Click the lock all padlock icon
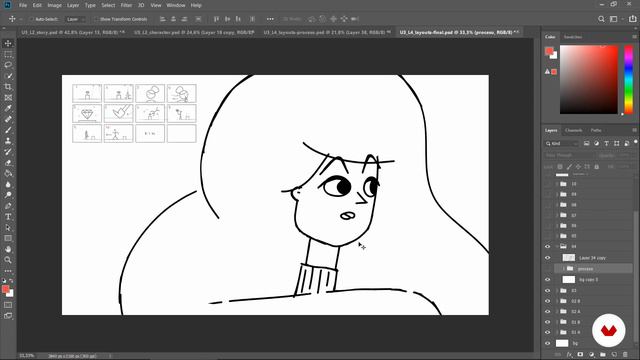Image resolution: width=640 pixels, height=360 pixels. (x=597, y=167)
